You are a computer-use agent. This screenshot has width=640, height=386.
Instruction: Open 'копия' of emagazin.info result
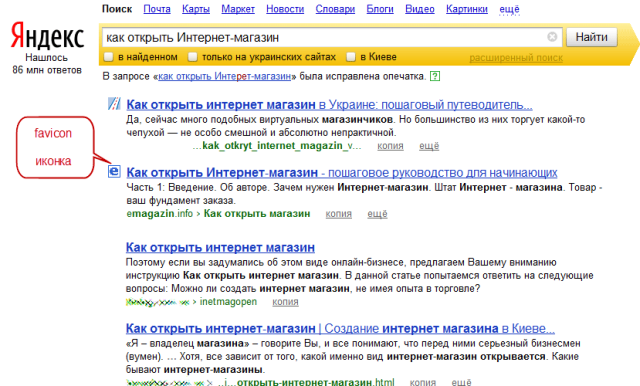click(x=338, y=214)
